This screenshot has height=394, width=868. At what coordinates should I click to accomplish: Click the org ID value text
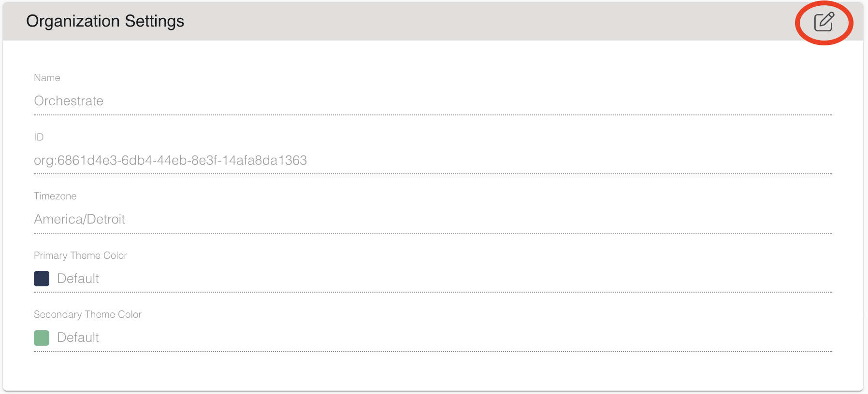click(170, 160)
